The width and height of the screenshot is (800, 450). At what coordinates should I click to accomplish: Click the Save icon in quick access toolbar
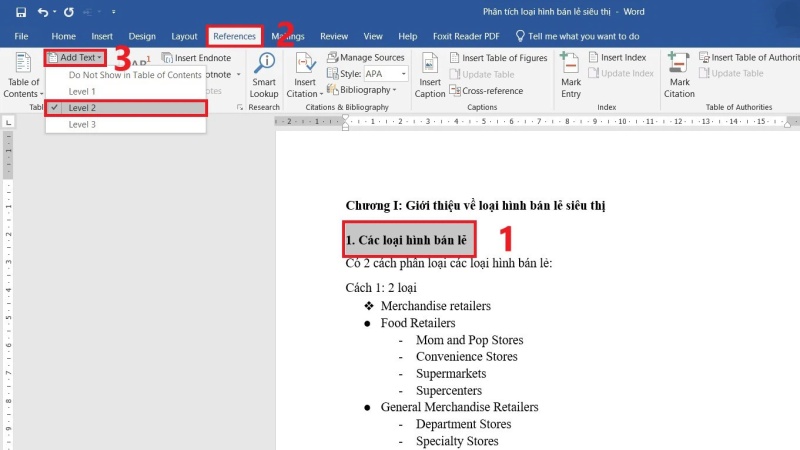21,12
